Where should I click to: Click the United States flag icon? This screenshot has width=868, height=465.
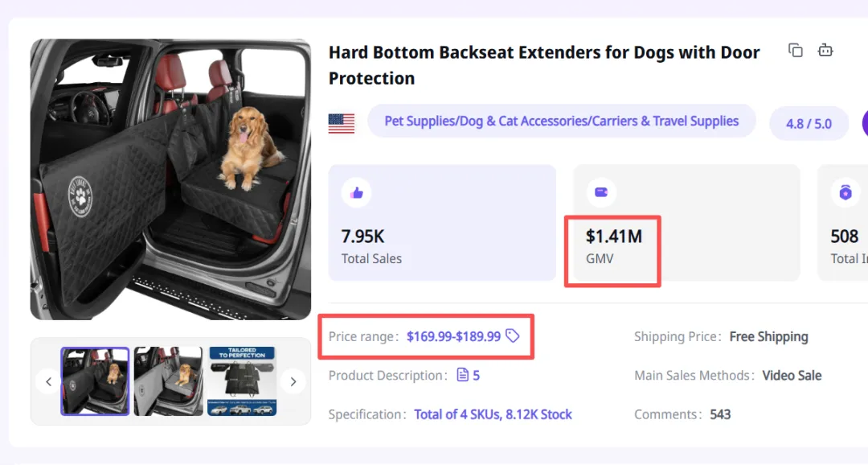pos(342,124)
